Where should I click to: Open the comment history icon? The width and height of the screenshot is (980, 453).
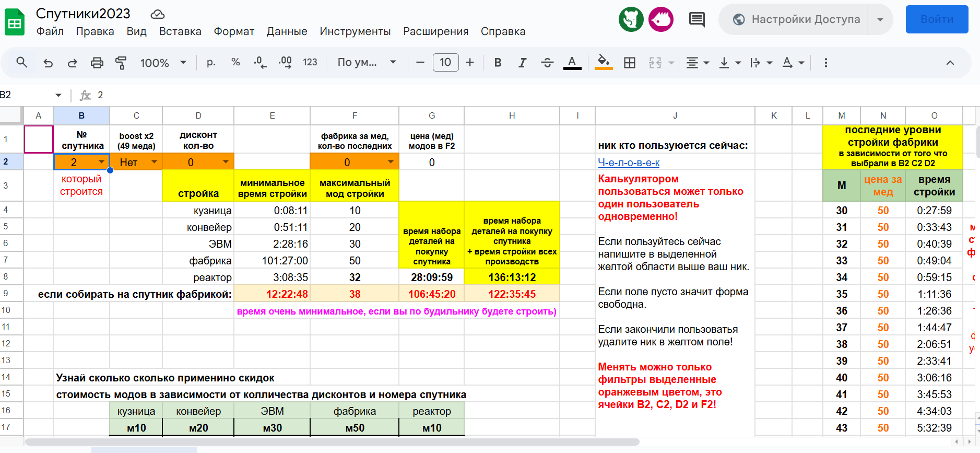point(696,20)
